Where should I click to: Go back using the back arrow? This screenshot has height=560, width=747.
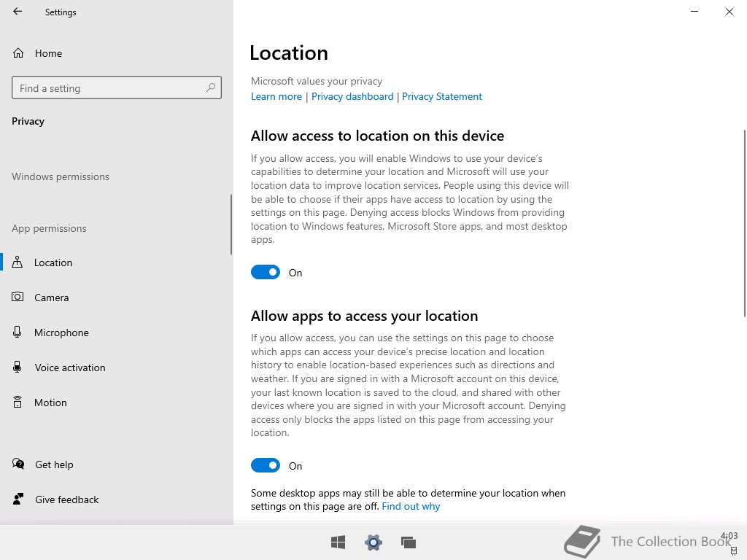point(18,12)
